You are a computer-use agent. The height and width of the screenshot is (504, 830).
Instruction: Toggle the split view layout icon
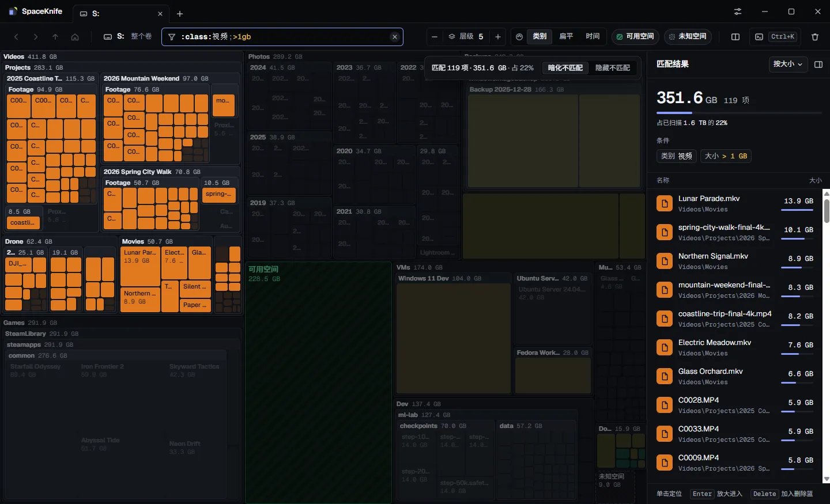click(735, 37)
